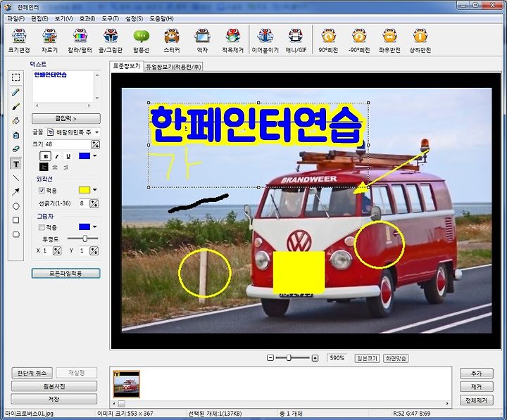Rotate image with -90°회전
Screen dimensions: 507x420
359,40
